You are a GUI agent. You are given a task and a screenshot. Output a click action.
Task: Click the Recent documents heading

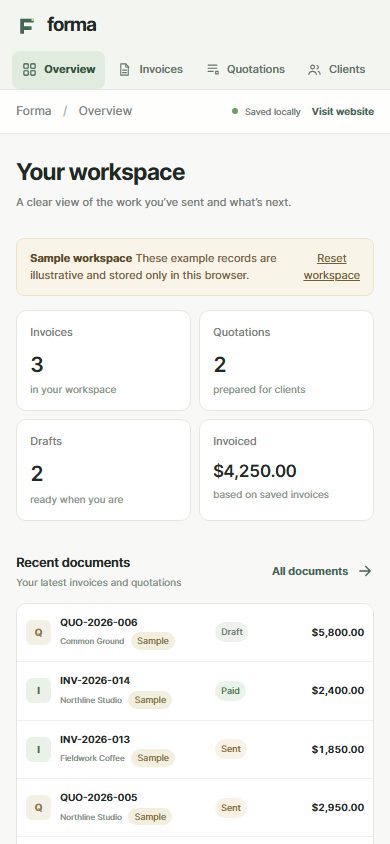coord(73,562)
